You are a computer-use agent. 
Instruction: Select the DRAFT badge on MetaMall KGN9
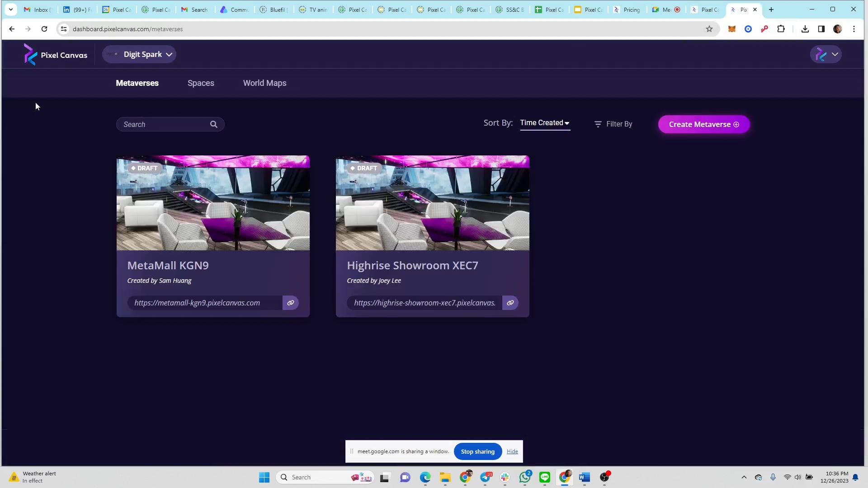(x=144, y=168)
